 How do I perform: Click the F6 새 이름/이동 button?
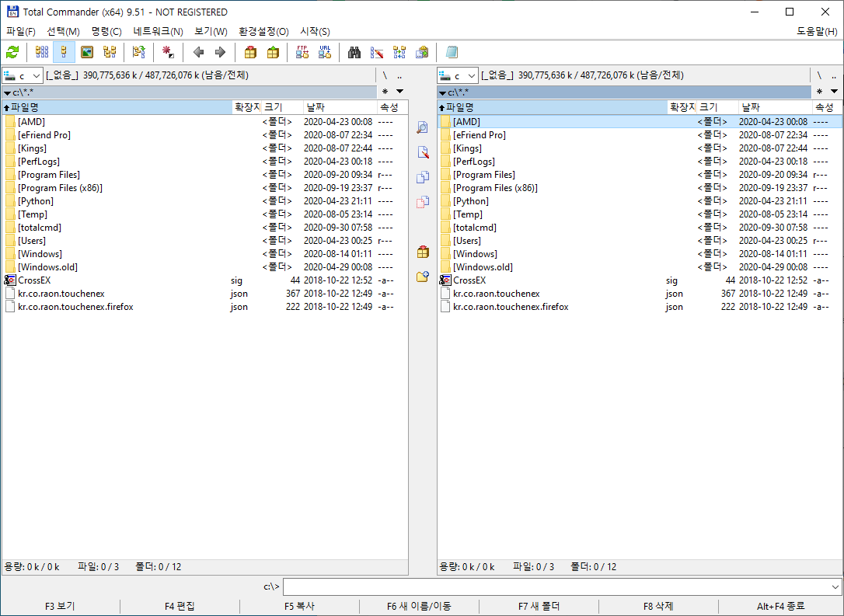coord(419,607)
